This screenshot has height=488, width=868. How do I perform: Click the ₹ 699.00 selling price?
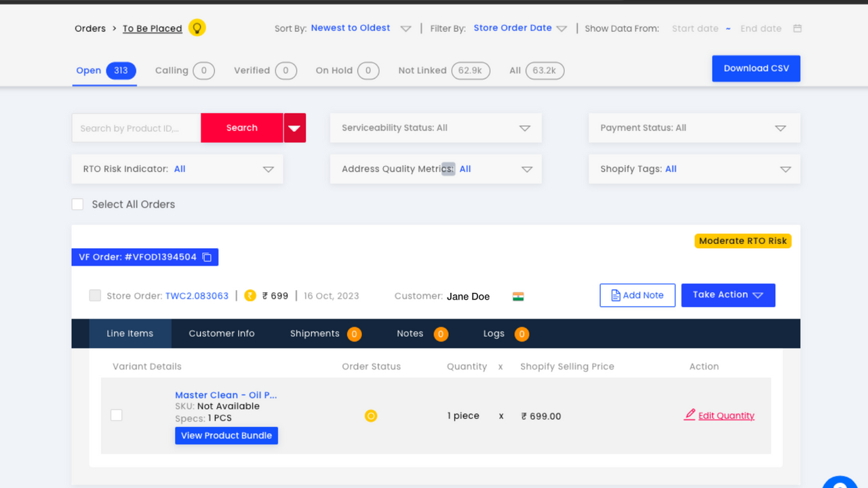[x=541, y=416]
